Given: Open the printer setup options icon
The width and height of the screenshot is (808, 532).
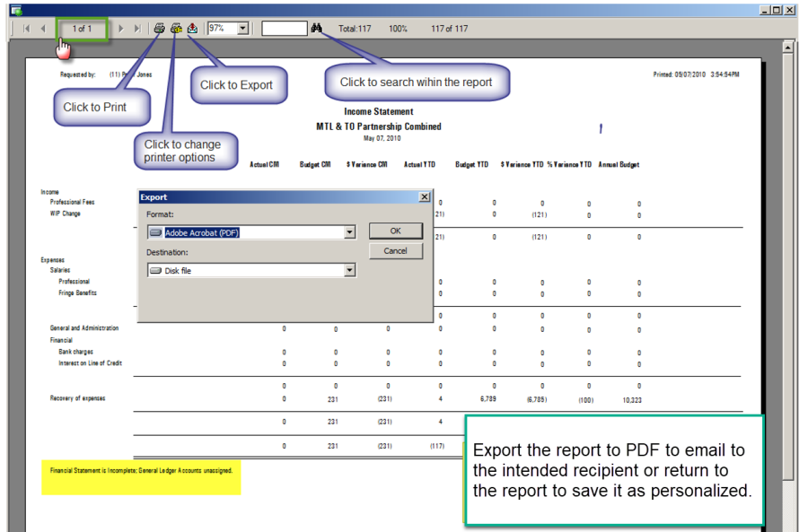Looking at the screenshot, I should [x=176, y=29].
